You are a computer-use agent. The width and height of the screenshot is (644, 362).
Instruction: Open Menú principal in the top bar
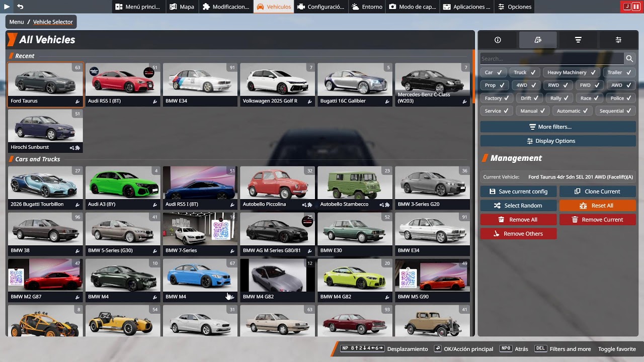click(138, 7)
